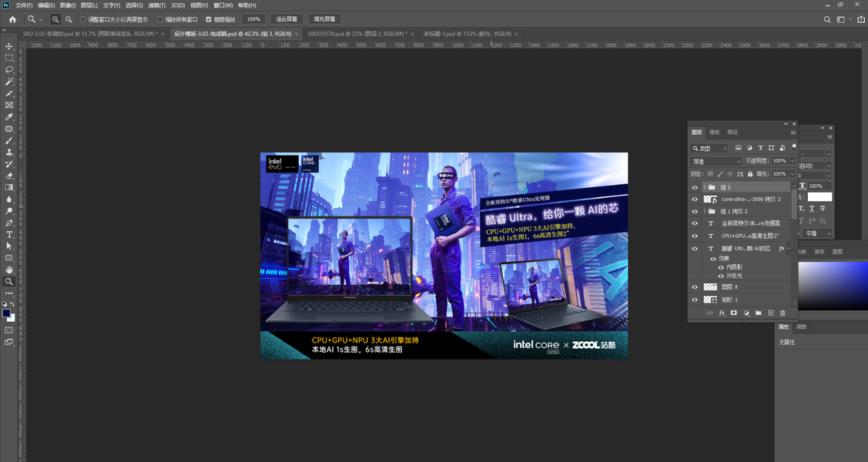Open the 平滑 anti-alias dropdown
Viewport: 868px width, 462px height.
(x=818, y=233)
